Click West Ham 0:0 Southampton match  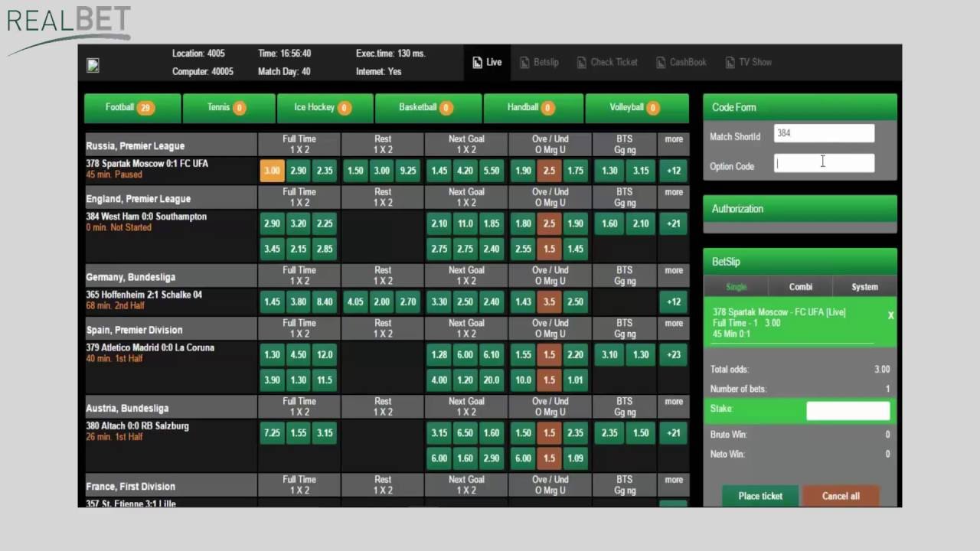(x=146, y=217)
